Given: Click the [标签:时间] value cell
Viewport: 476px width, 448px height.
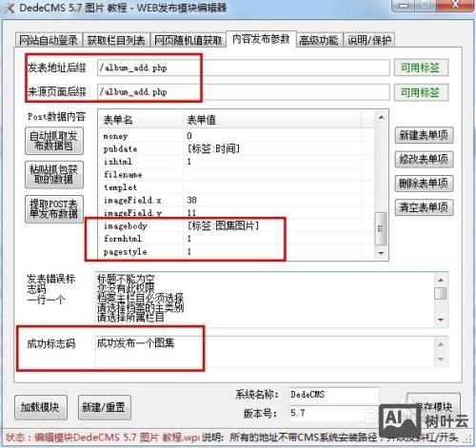Looking at the screenshot, I should pos(213,148).
